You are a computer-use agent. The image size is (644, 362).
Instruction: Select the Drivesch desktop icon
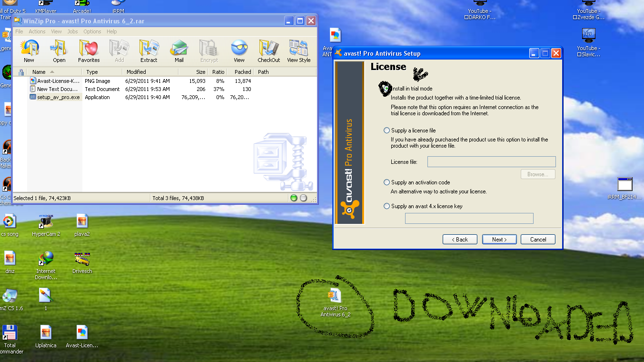pos(82,262)
